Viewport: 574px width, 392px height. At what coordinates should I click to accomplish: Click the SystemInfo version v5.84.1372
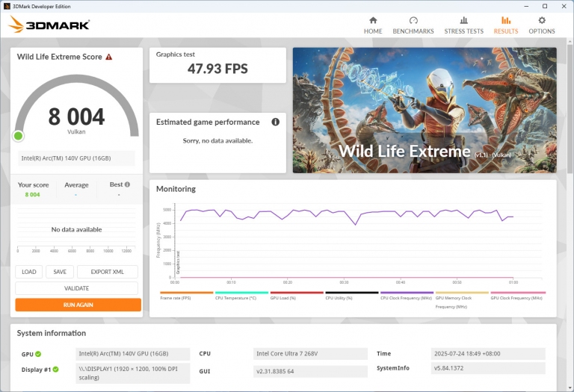(488, 368)
